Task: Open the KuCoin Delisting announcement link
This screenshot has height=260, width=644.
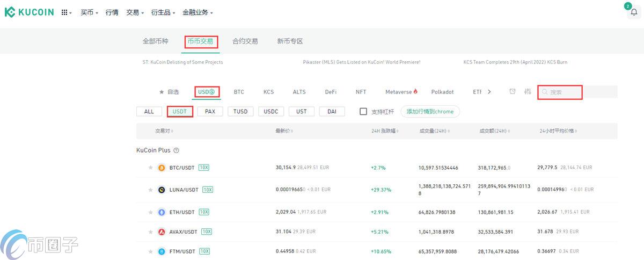Action: point(183,62)
